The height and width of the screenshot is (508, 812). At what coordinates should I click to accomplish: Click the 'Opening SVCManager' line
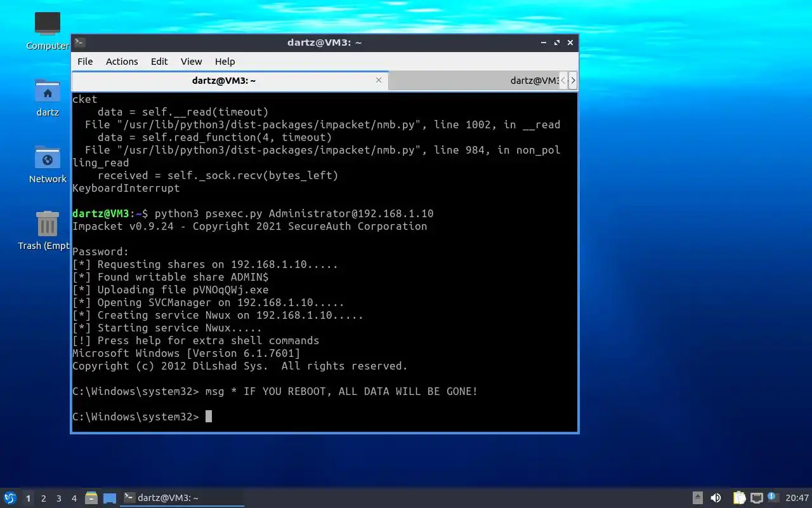point(209,302)
